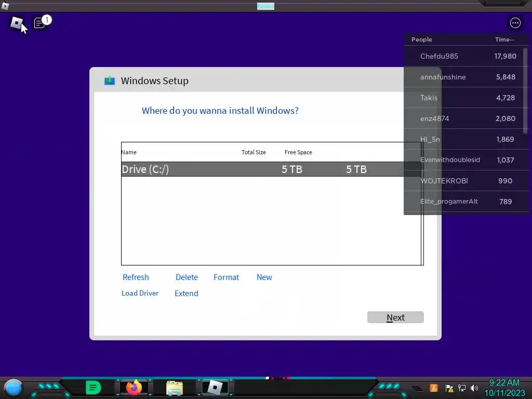The height and width of the screenshot is (399, 532).
Task: Click the Free Space column header
Action: [x=298, y=152]
